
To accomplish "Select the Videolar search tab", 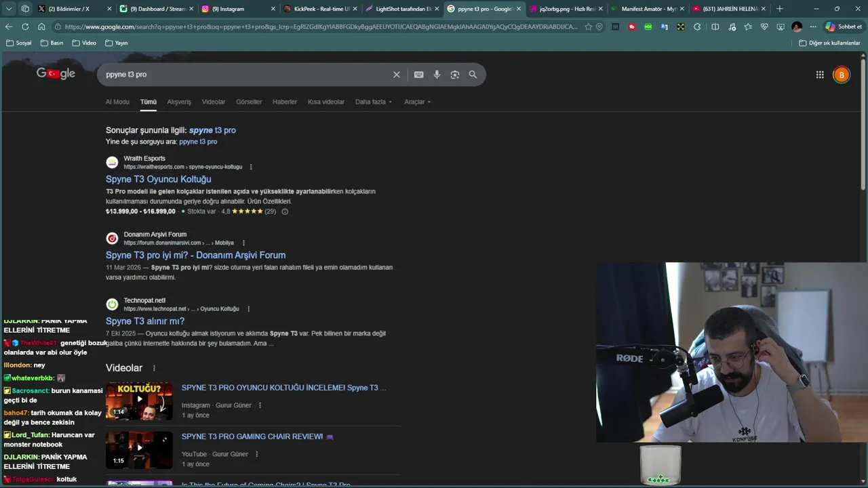I will (x=214, y=102).
